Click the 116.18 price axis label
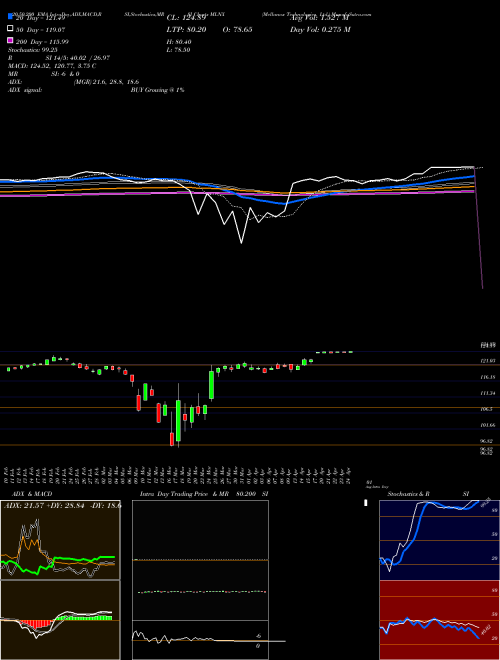 (x=488, y=377)
